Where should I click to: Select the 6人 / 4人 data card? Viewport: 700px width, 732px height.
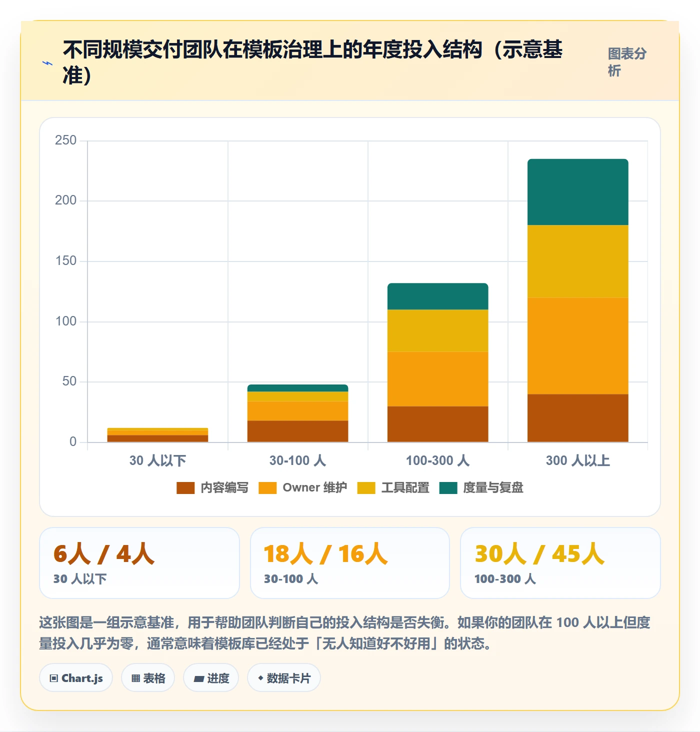click(139, 563)
